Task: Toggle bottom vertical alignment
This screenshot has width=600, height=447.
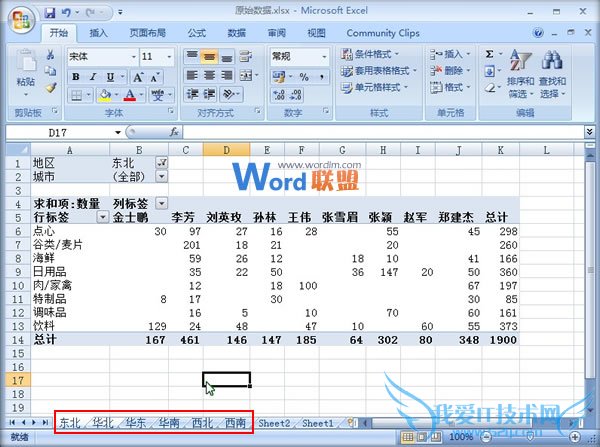Action: pyautogui.click(x=227, y=57)
